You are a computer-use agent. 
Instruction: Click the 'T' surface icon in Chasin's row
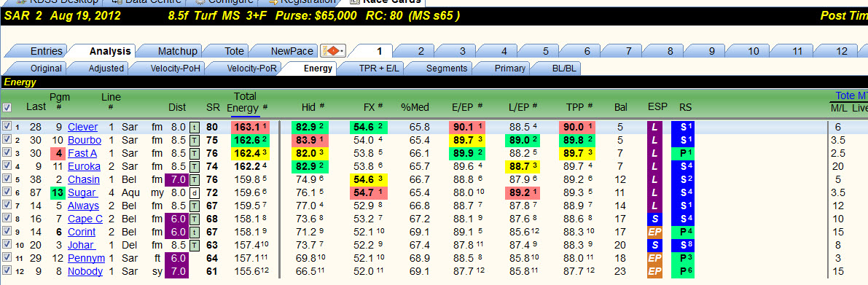coord(194,179)
